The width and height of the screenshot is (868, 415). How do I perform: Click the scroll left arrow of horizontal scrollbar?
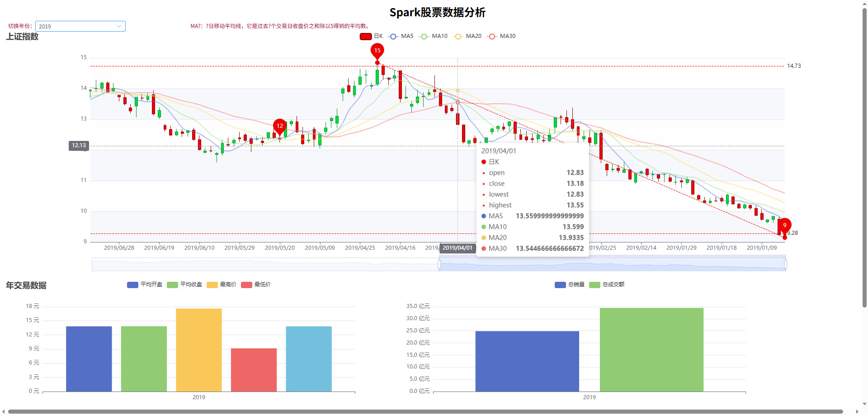click(x=3, y=411)
